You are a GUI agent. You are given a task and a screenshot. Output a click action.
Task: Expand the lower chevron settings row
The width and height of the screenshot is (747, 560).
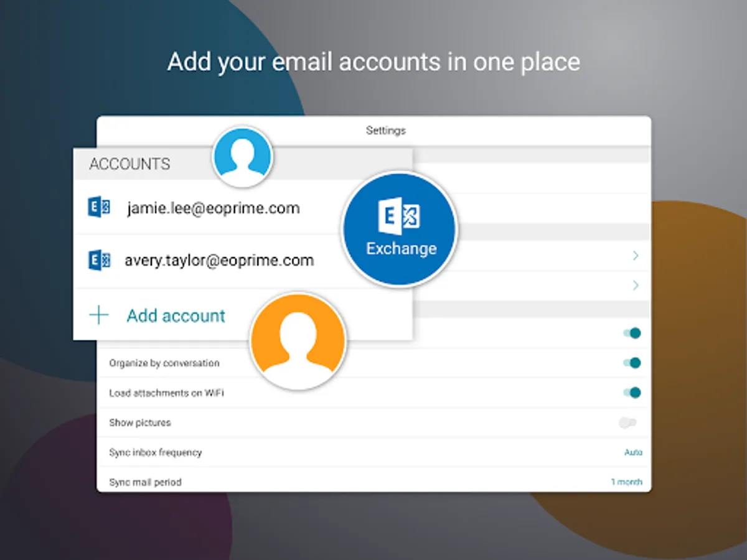636,286
